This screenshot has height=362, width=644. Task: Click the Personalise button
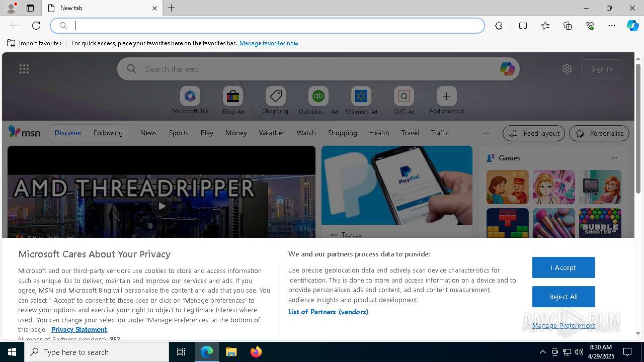[599, 133]
